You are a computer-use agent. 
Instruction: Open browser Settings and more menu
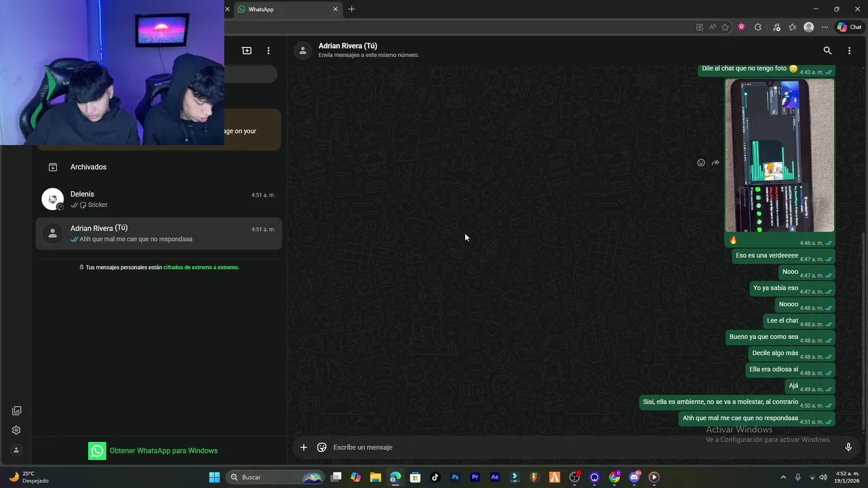coord(825,27)
